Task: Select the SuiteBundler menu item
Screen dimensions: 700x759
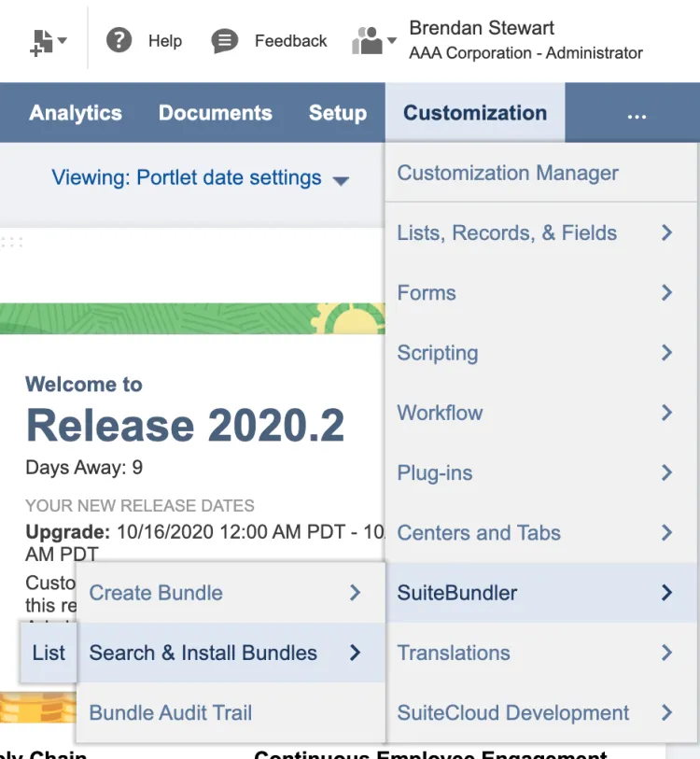Action: coord(541,593)
